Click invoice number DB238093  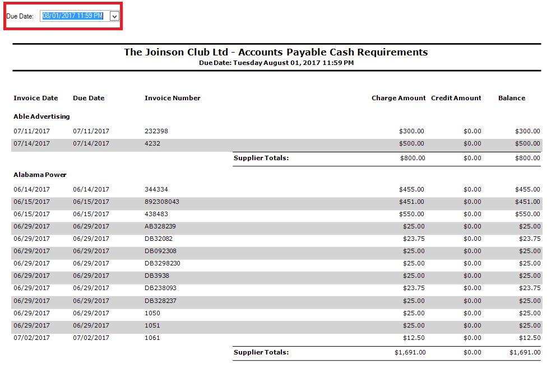pyautogui.click(x=160, y=288)
